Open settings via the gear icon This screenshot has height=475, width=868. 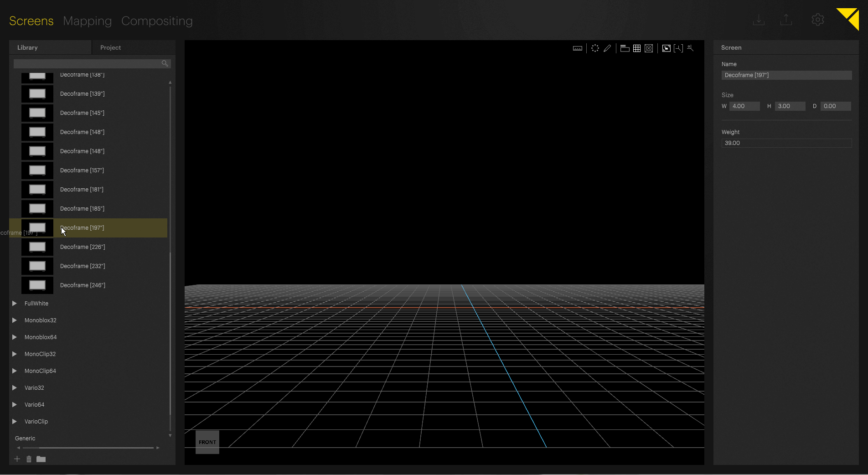coord(818,20)
